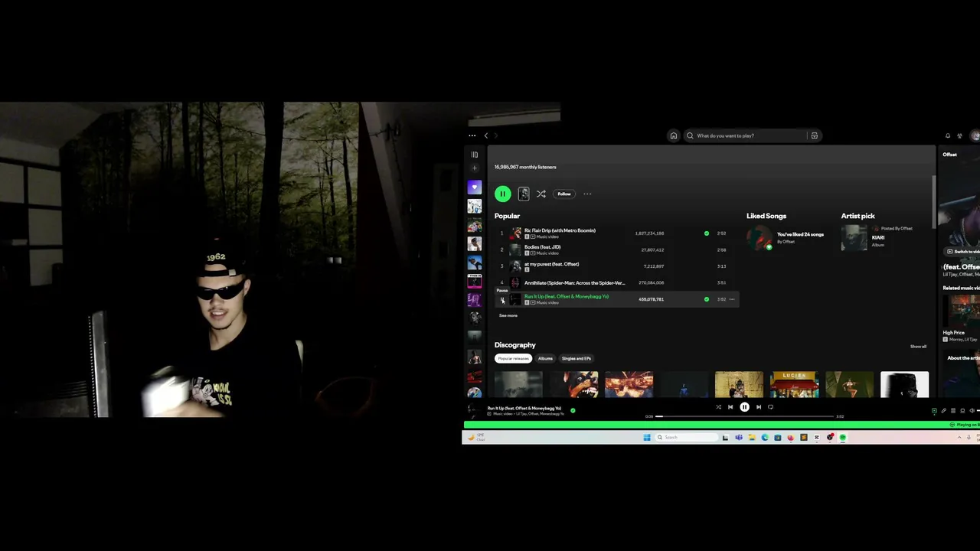Open 'High Price' related music video

961,318
